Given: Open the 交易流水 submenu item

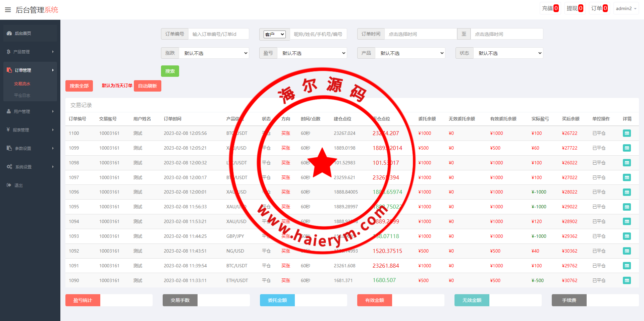Looking at the screenshot, I should pyautogui.click(x=22, y=84).
